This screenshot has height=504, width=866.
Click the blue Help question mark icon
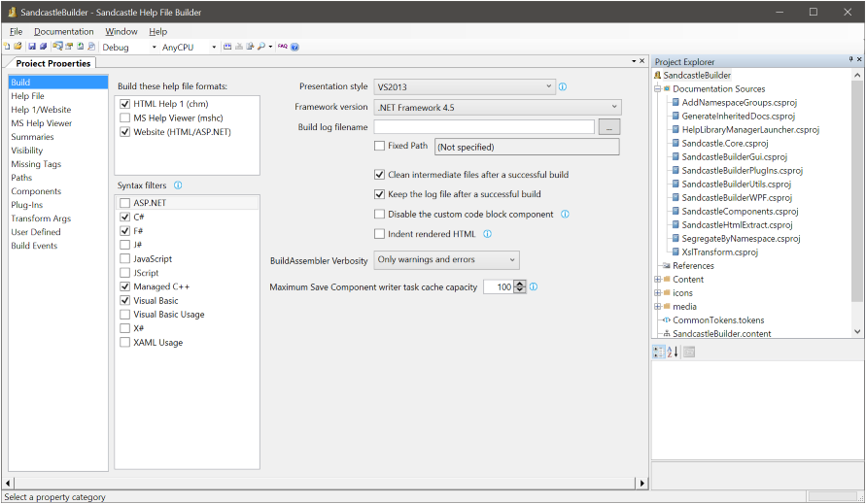coord(294,47)
